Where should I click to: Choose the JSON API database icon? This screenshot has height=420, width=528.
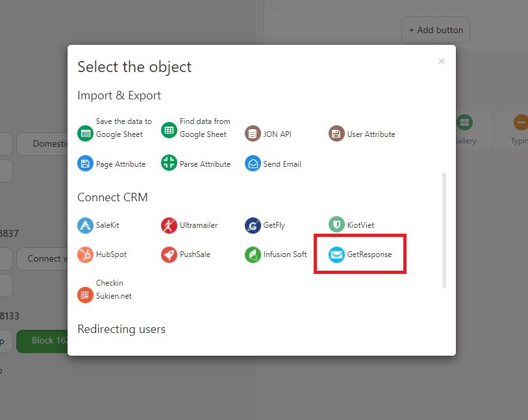coord(253,134)
